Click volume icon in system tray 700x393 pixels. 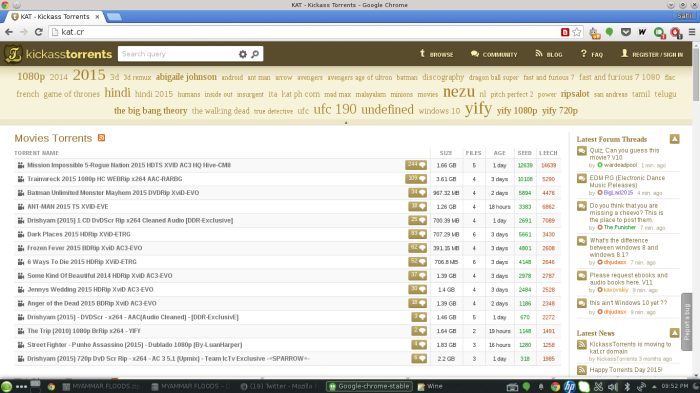[x=612, y=387]
